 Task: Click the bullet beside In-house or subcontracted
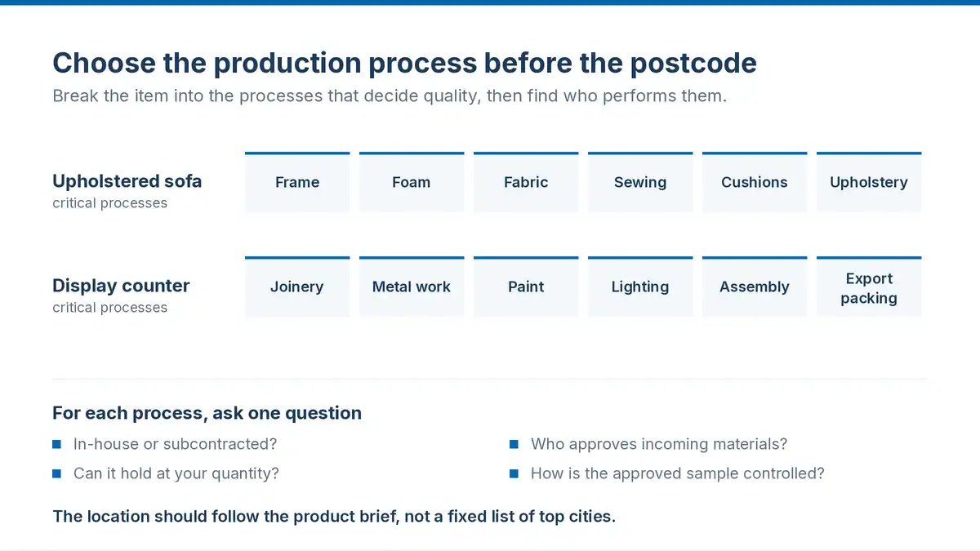57,444
